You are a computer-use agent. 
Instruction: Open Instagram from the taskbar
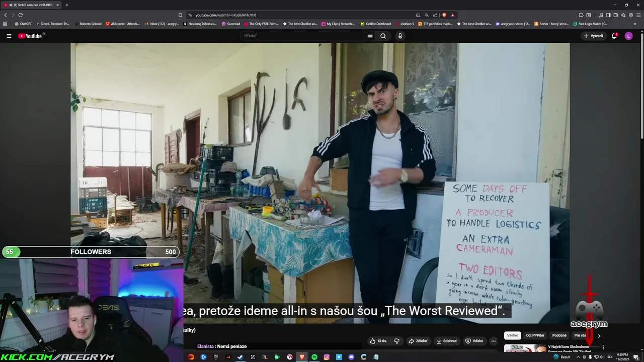327,357
